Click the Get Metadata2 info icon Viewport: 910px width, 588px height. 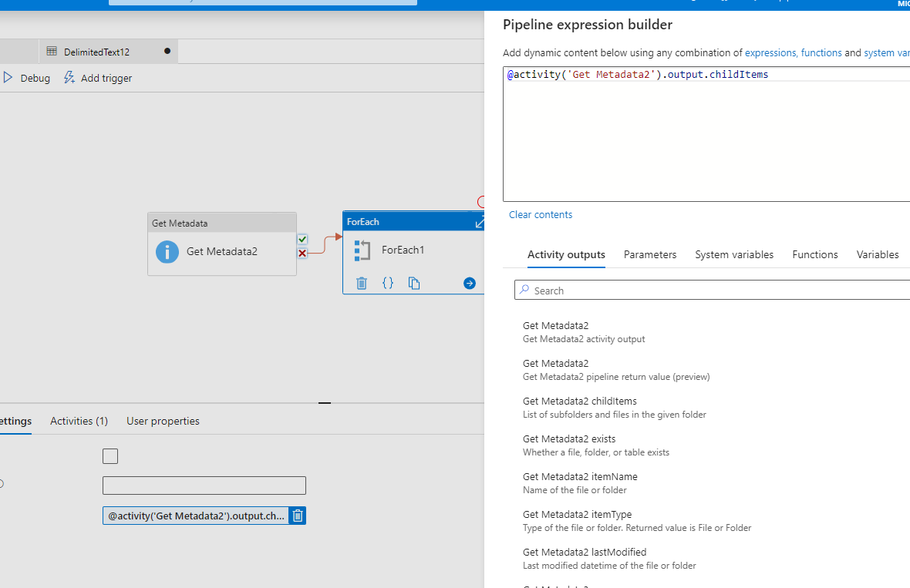pos(167,252)
